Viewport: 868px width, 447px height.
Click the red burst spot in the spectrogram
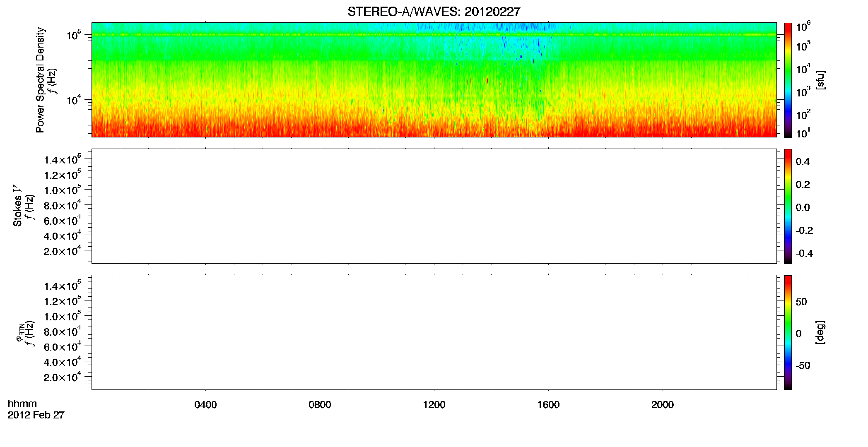point(487,80)
